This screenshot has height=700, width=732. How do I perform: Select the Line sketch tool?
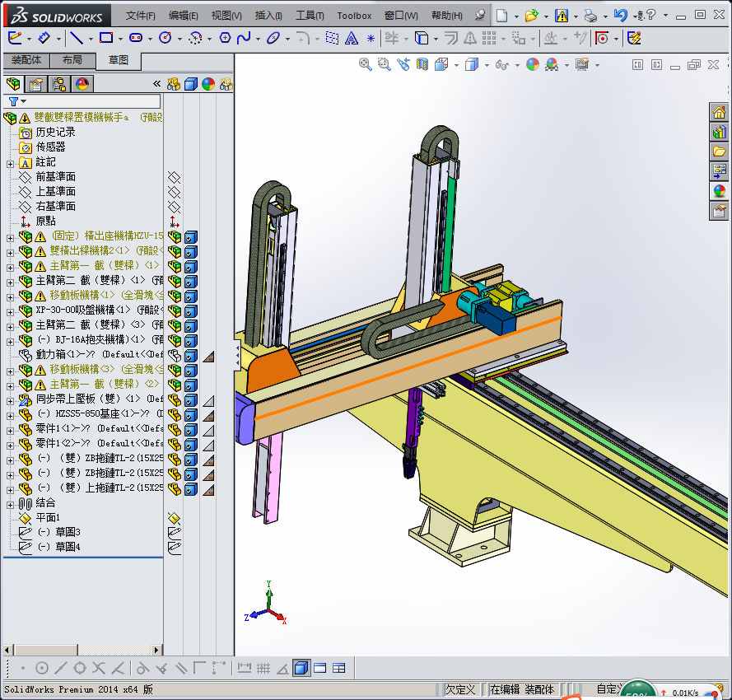click(x=76, y=38)
